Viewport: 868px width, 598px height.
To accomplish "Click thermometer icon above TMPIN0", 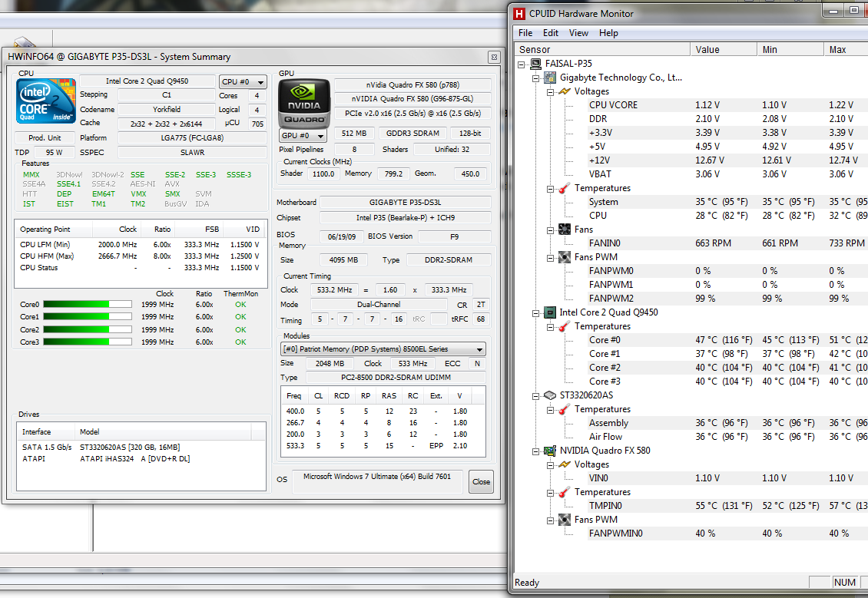I will click(x=564, y=492).
